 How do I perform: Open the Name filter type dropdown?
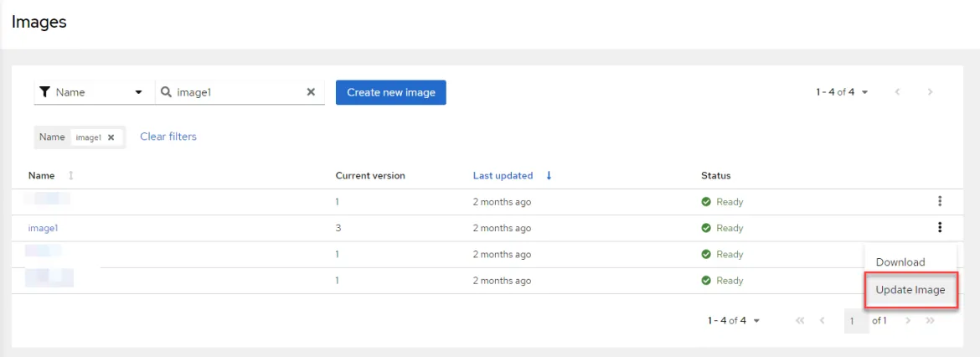[x=93, y=92]
